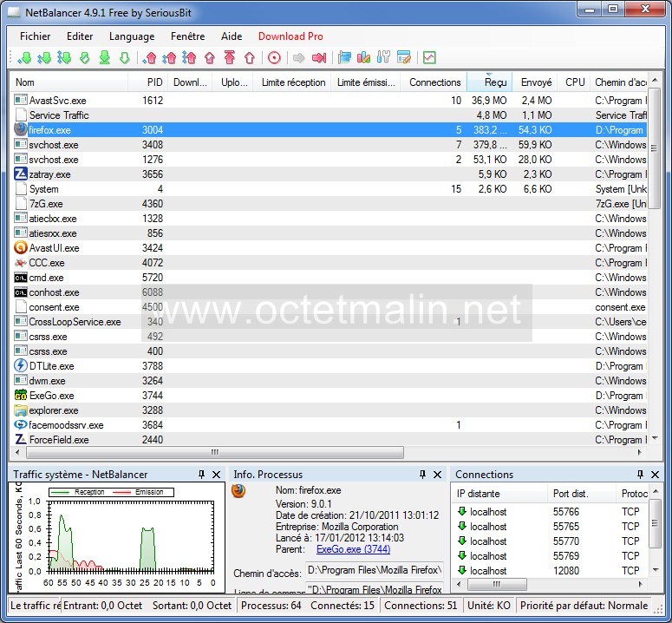Image resolution: width=672 pixels, height=623 pixels.
Task: Select the Service Traffic row
Action: point(329,115)
